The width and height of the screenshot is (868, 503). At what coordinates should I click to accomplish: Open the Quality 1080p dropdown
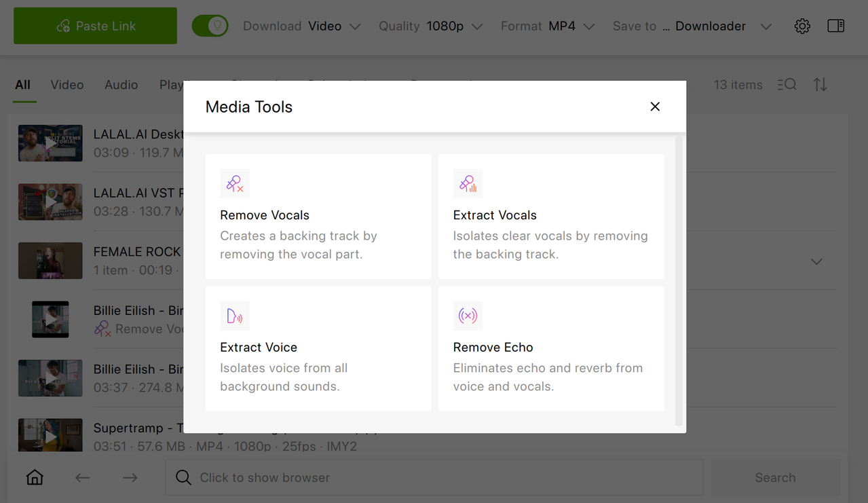pos(431,26)
